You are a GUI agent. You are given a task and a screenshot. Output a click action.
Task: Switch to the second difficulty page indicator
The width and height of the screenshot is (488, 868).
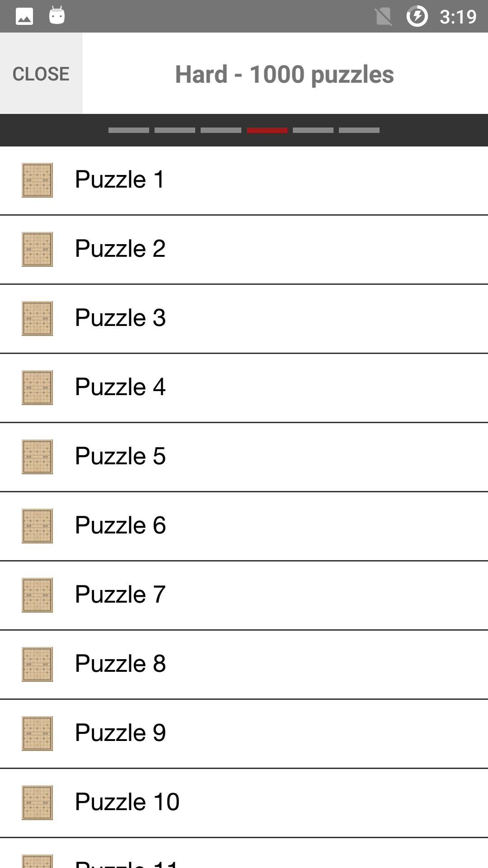point(175,130)
